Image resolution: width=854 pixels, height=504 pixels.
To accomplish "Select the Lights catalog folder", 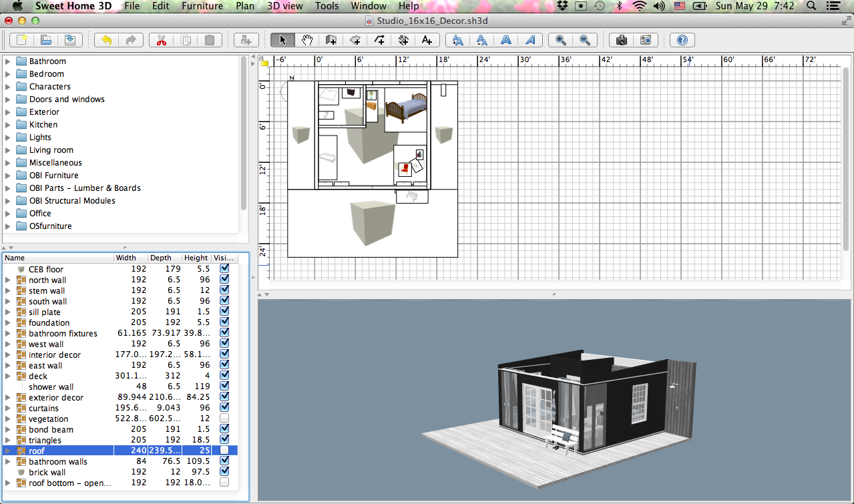I will (40, 138).
